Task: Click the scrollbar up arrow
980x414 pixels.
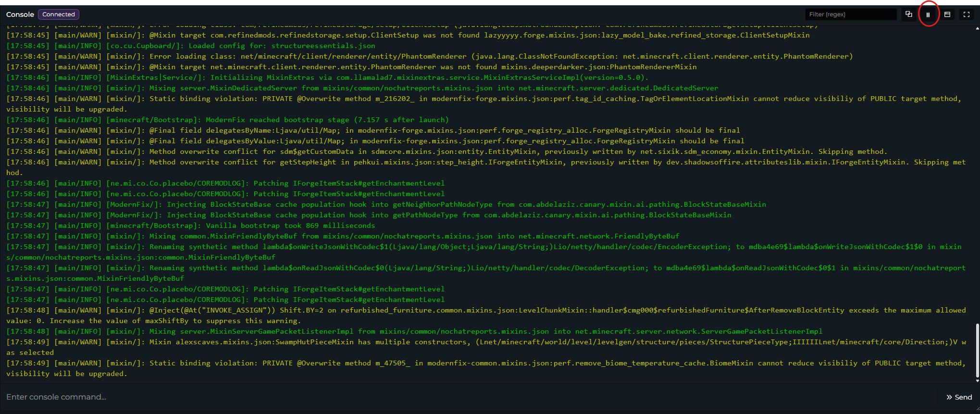Action: pyautogui.click(x=977, y=28)
